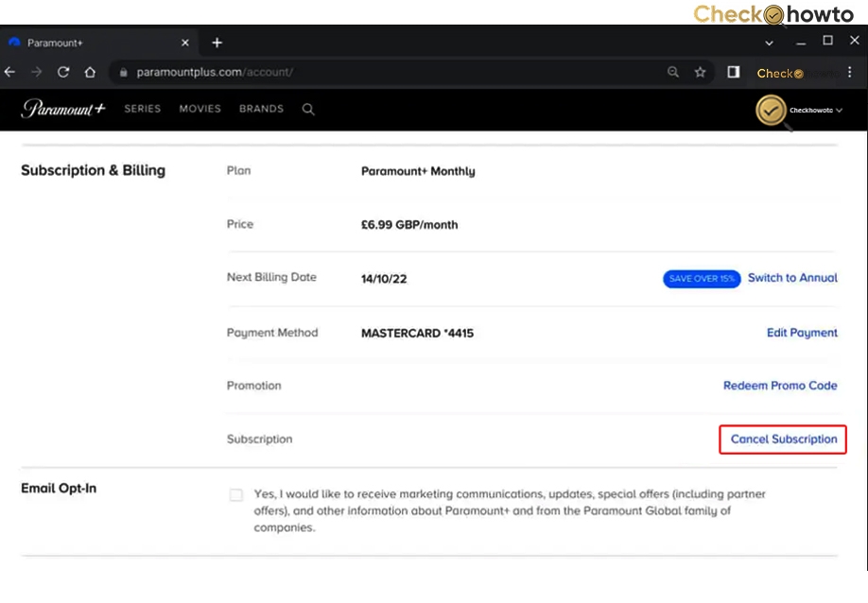Click Switch to Annual link
868x603 pixels.
click(792, 278)
